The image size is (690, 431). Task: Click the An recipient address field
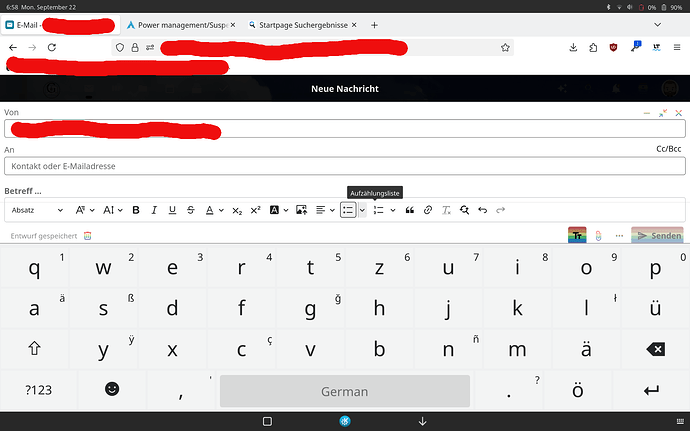343,166
